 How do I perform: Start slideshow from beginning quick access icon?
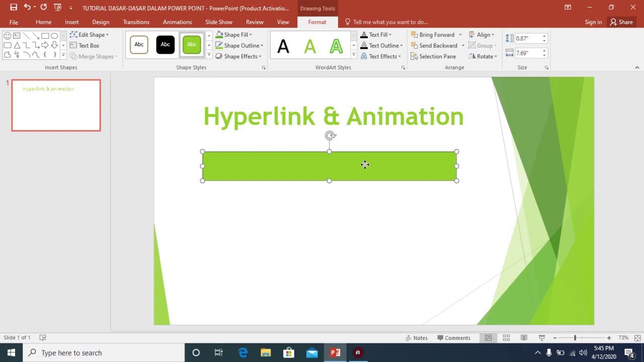click(58, 8)
